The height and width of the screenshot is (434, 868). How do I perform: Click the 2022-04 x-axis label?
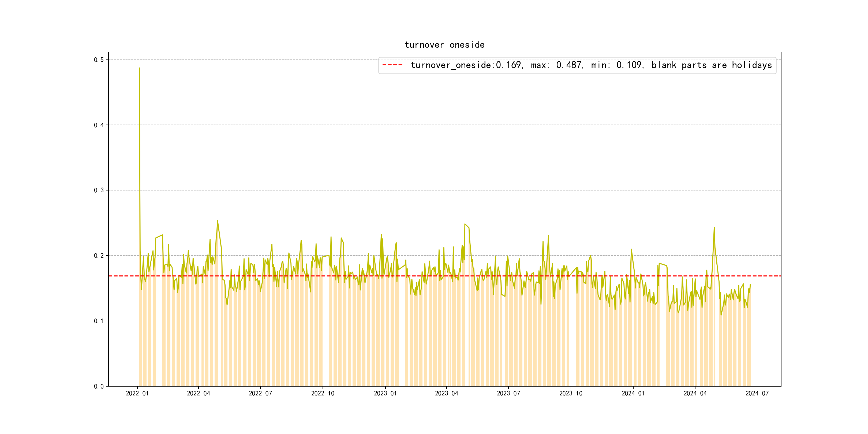199,394
